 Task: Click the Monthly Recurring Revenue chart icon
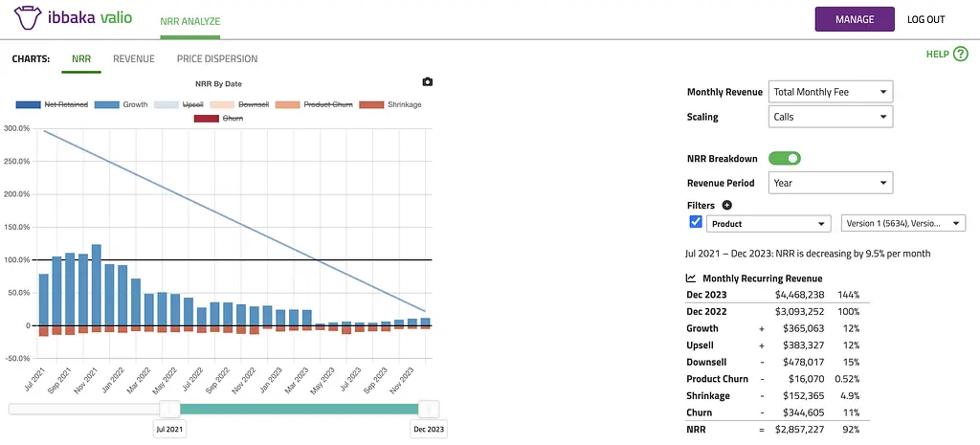tap(692, 278)
